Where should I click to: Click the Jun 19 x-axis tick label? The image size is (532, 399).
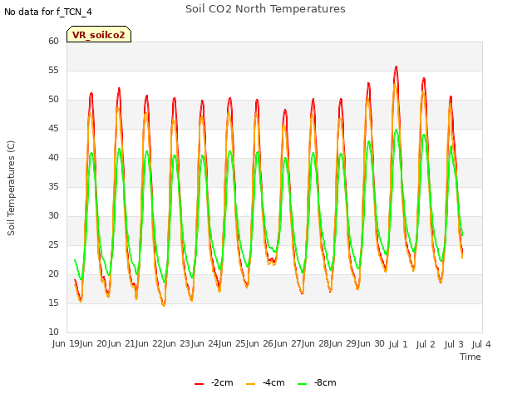coord(66,343)
